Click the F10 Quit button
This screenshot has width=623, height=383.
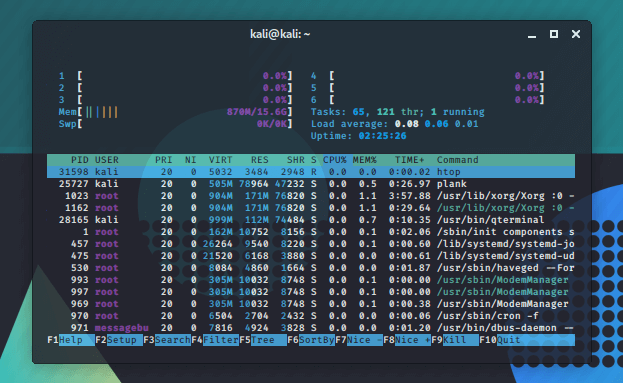pos(527,340)
